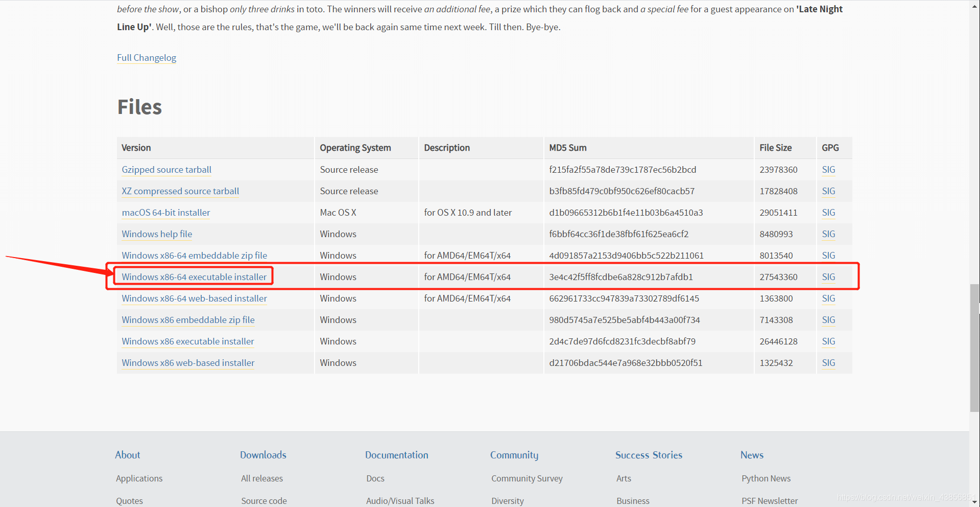Select MD5 sum f215fa2f55a78de739c1787ec56b2bcd

(623, 170)
